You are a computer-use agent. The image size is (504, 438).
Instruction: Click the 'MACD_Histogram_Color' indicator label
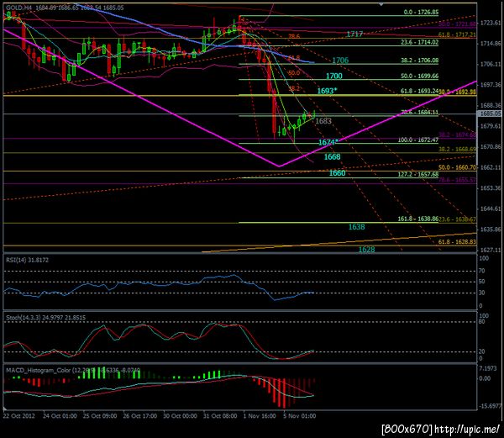pyautogui.click(x=39, y=370)
